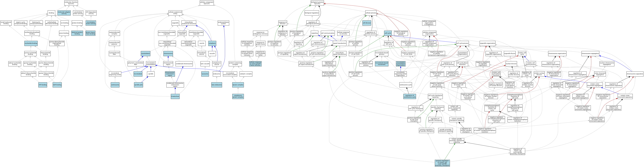Select 'positive regulation of spindle checkpoint' node
This screenshot has height=167, width=644.
[x=426, y=131]
